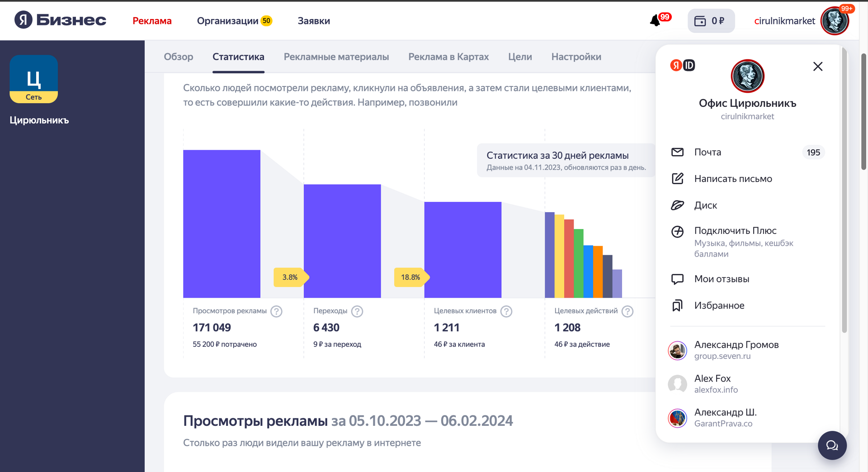Click help icon next to Целевых действий
This screenshot has width=868, height=472.
coord(627,311)
